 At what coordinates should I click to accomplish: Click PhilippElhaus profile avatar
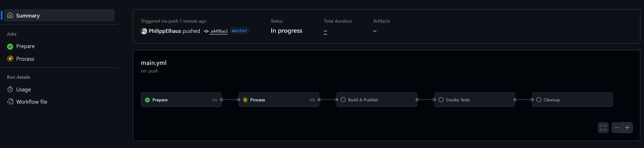tap(144, 31)
